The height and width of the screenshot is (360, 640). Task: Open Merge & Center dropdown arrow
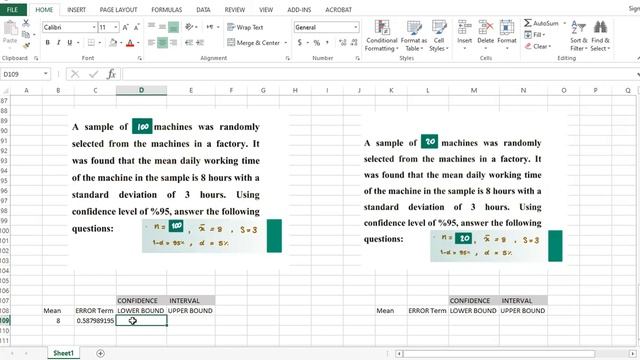coord(286,42)
